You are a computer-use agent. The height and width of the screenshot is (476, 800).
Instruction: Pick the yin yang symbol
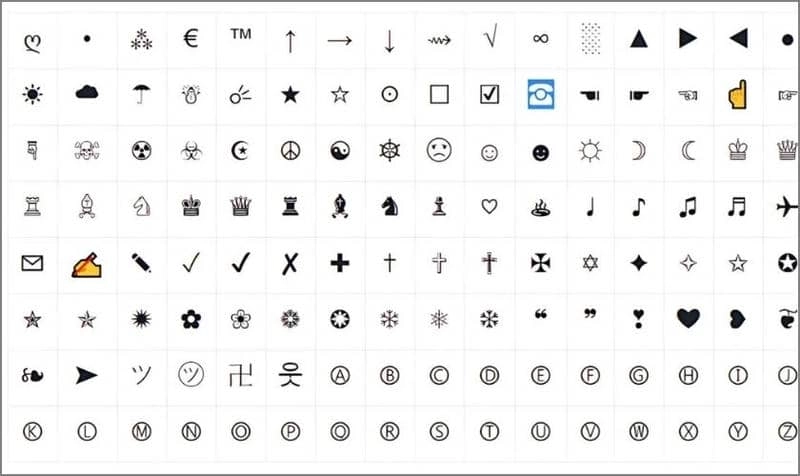pyautogui.click(x=340, y=151)
